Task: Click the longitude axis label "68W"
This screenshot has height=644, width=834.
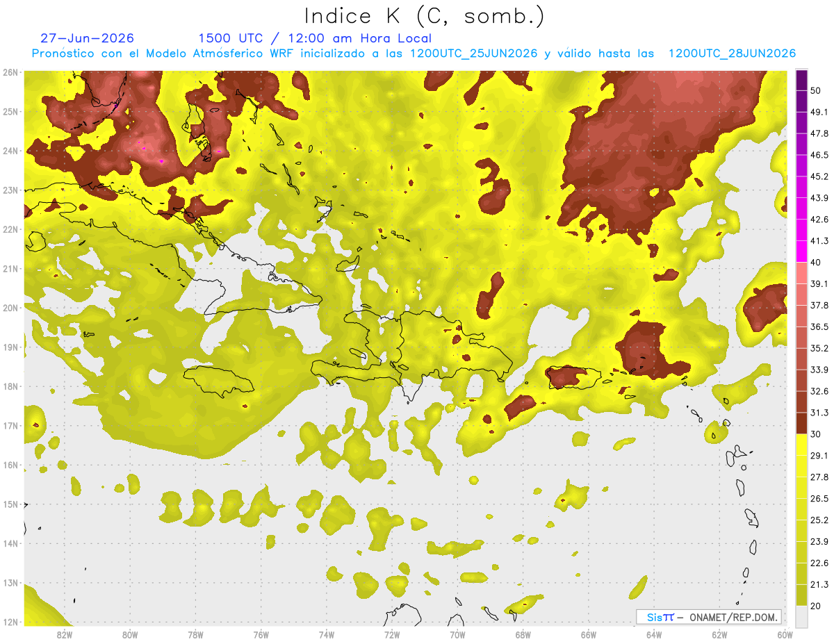Action: point(523,634)
